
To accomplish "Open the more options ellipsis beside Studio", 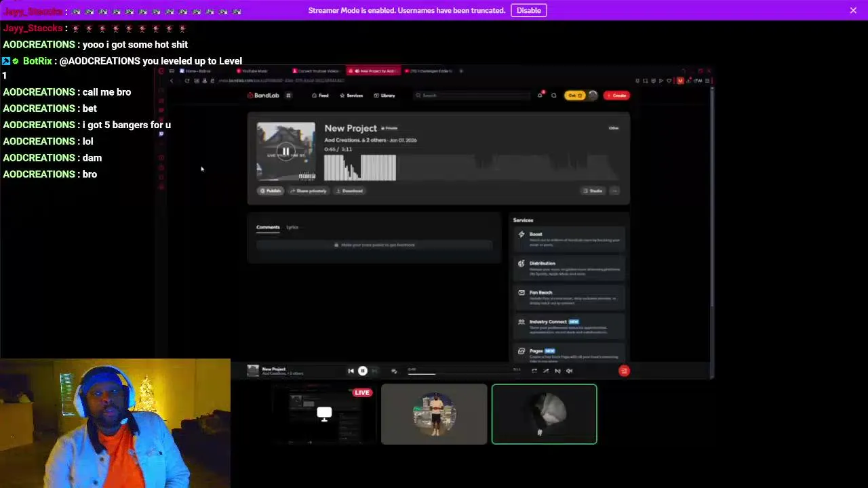I will (x=614, y=191).
